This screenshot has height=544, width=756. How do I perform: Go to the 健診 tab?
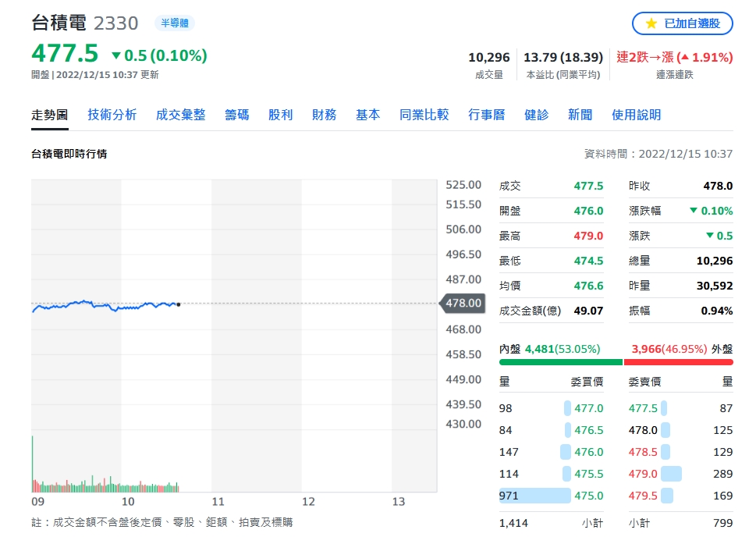(537, 115)
